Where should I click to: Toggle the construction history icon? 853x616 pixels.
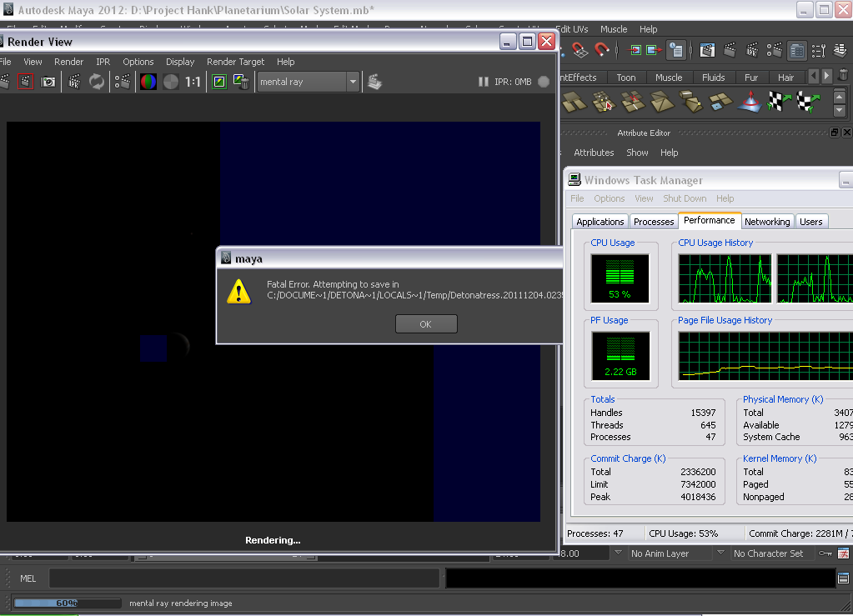click(676, 51)
